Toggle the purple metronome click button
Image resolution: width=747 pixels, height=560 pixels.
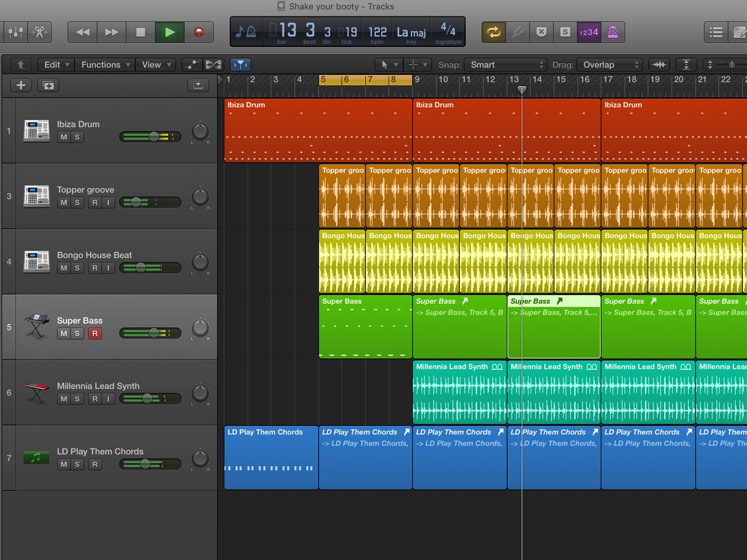[x=613, y=32]
